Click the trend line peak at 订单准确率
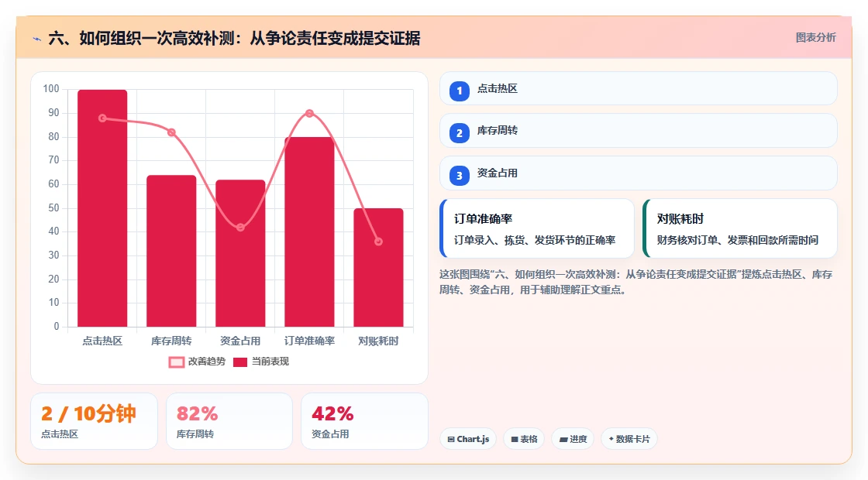 [x=309, y=113]
